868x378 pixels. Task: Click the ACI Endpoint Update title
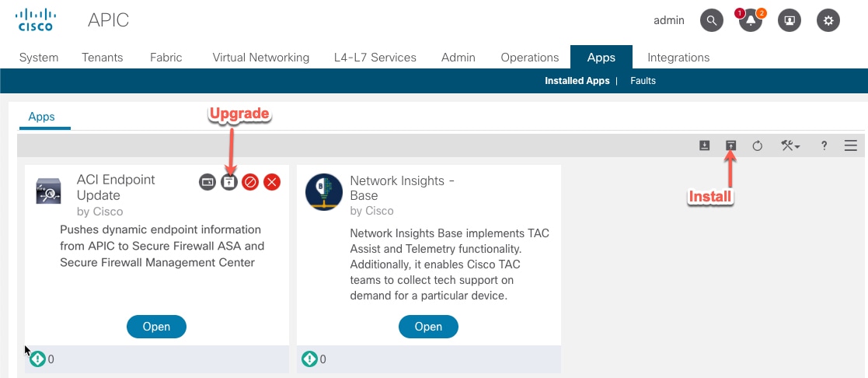tap(116, 187)
